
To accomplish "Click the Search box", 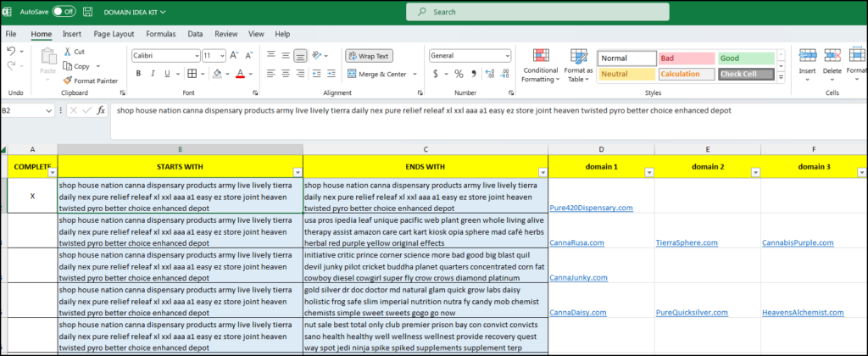I will pyautogui.click(x=537, y=12).
